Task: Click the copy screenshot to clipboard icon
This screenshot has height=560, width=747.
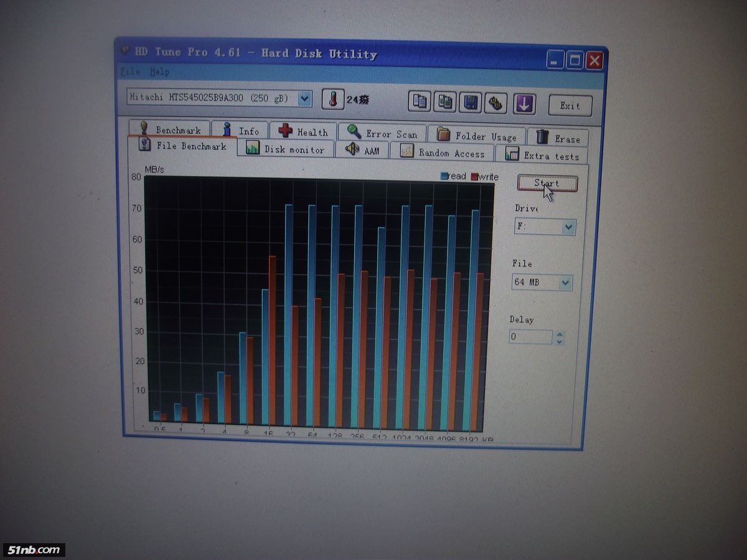Action: coord(445,102)
